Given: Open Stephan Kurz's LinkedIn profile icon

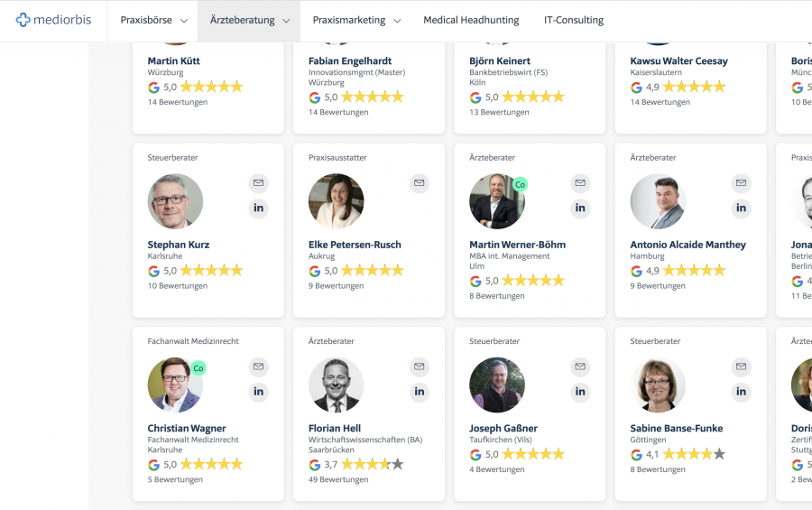Looking at the screenshot, I should point(259,209).
